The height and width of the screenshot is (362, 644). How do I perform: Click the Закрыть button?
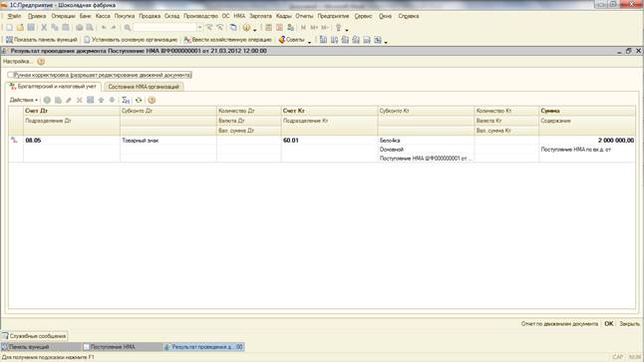pyautogui.click(x=629, y=324)
